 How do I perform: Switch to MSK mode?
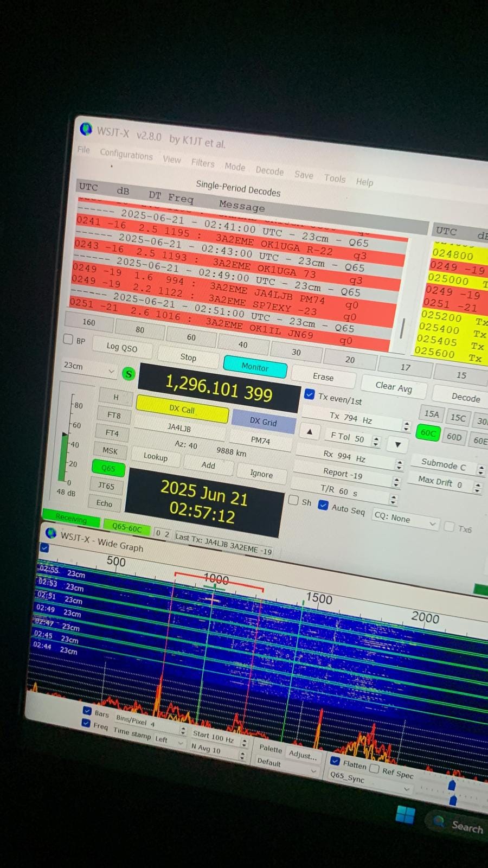pyautogui.click(x=110, y=451)
